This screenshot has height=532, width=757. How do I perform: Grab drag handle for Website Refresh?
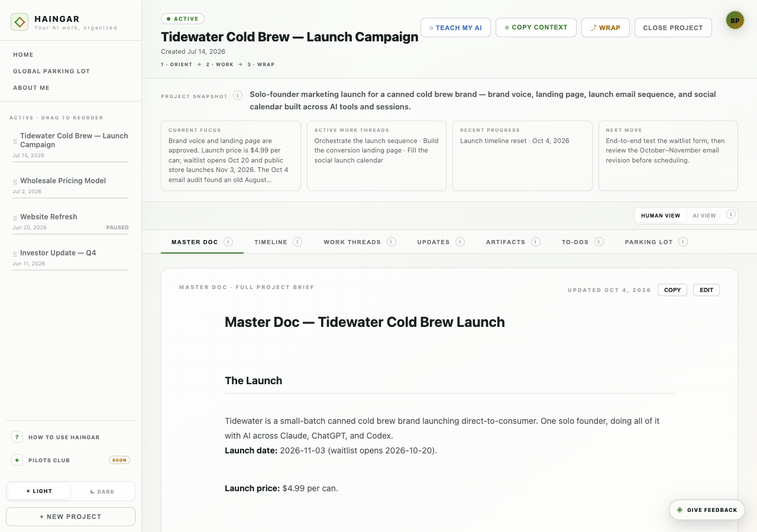tap(15, 218)
